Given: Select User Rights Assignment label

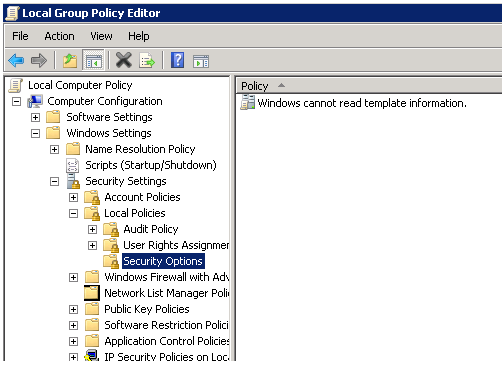Looking at the screenshot, I should tap(176, 245).
